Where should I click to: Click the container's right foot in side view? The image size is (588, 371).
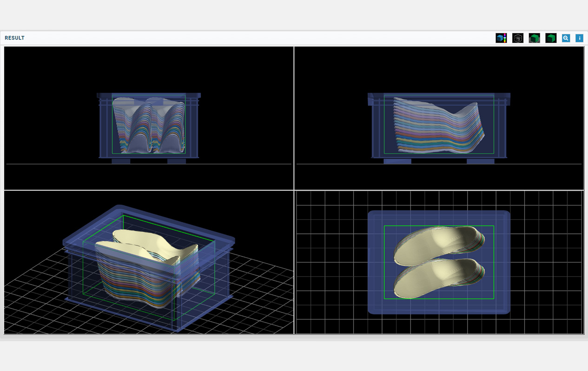pos(480,161)
